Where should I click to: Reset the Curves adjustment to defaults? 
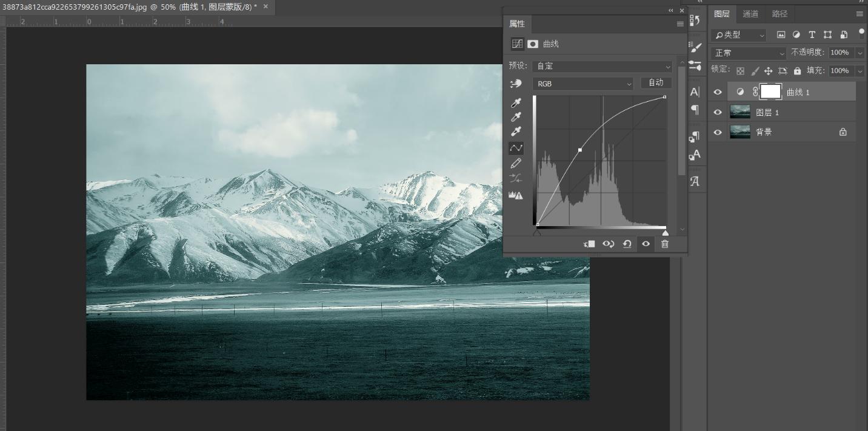pos(627,244)
